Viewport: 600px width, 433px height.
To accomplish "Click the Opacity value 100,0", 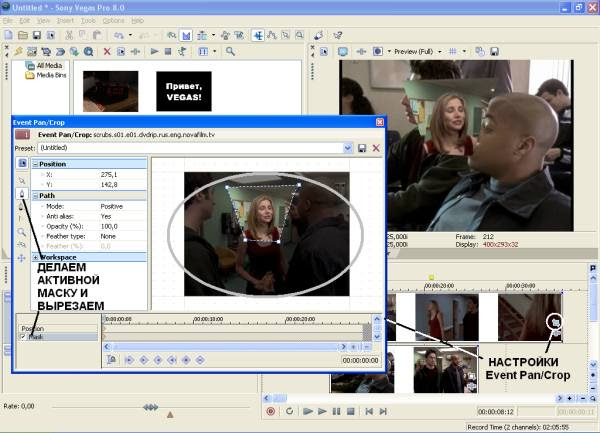I will (x=109, y=226).
